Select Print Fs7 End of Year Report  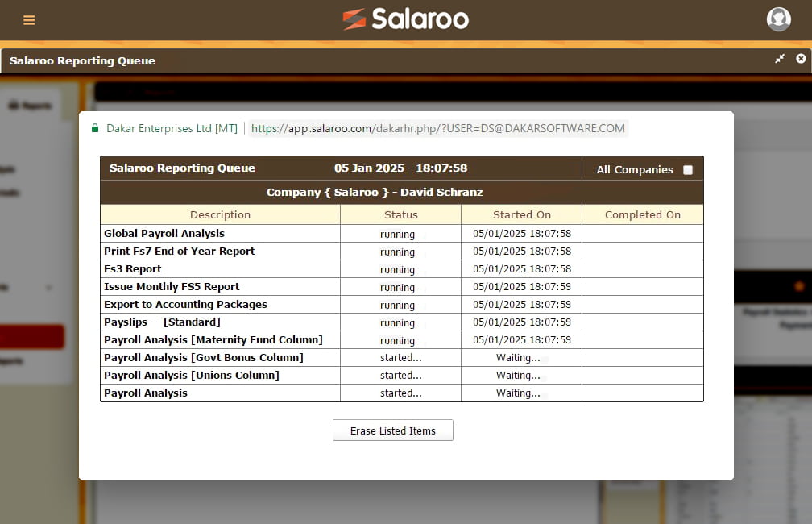[402, 252]
